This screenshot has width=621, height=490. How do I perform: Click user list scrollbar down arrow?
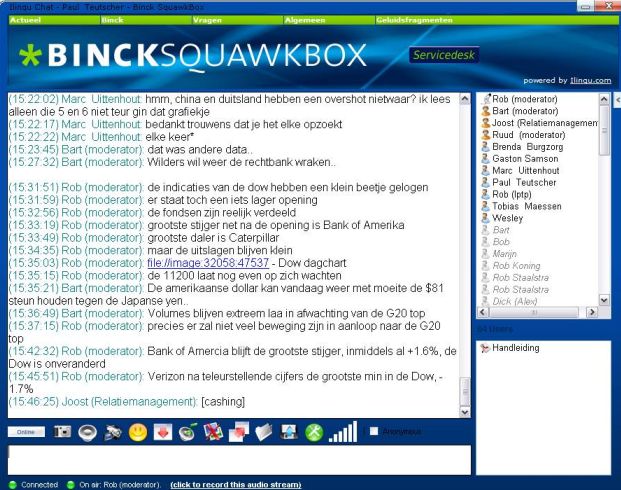pyautogui.click(x=604, y=300)
